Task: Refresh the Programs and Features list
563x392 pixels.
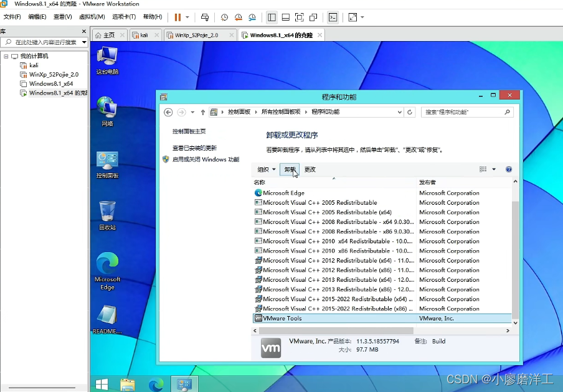Action: [x=410, y=112]
